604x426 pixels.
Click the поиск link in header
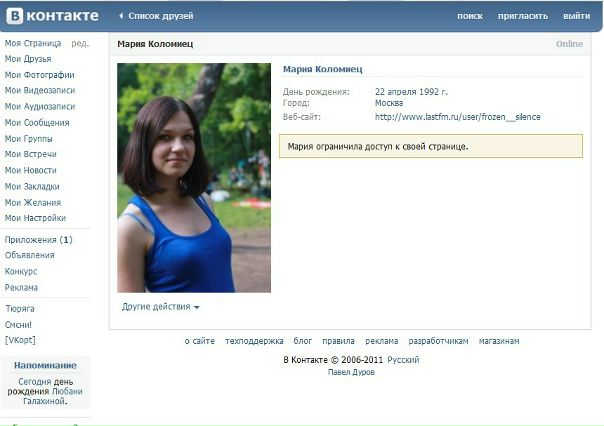(x=469, y=16)
